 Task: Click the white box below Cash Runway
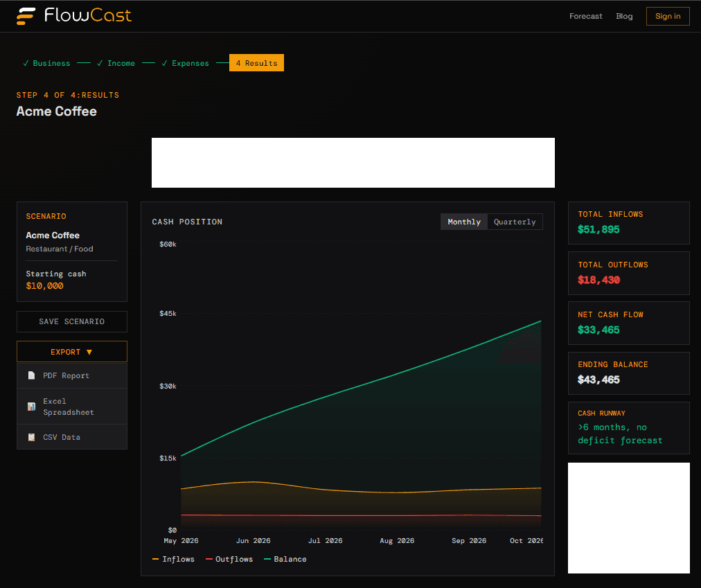628,518
